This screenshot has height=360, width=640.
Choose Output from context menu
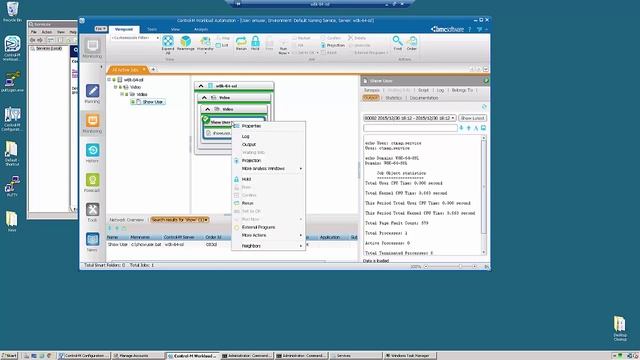tap(269, 144)
